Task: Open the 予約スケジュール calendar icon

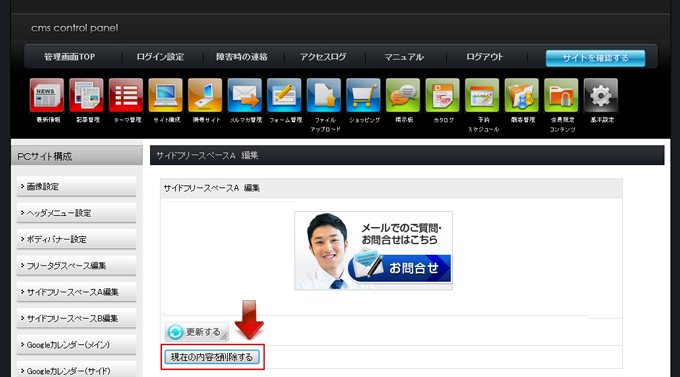Action: point(482,95)
